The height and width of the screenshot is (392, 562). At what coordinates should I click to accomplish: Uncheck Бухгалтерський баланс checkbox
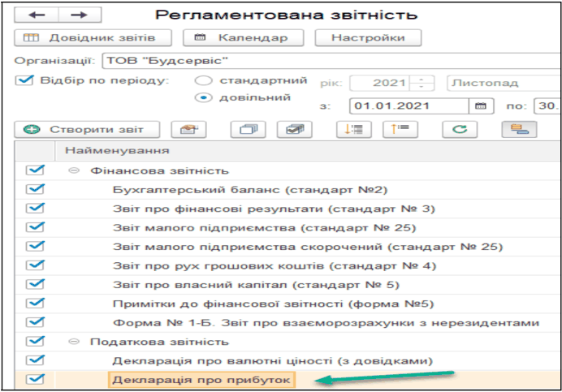pyautogui.click(x=35, y=189)
